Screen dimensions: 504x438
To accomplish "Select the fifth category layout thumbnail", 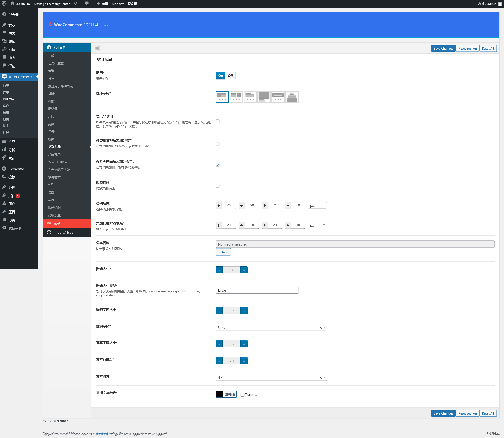I will tap(278, 97).
